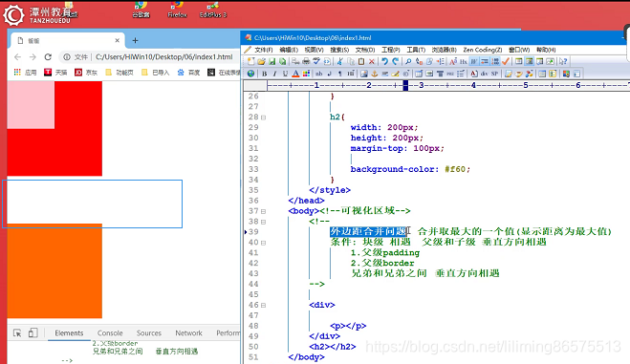
Task: Apply bold tag with B icon
Action: click(265, 74)
